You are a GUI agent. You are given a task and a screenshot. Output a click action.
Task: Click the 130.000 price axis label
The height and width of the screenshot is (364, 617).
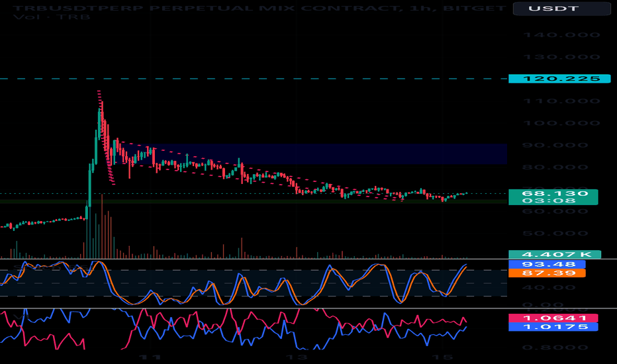pyautogui.click(x=561, y=57)
